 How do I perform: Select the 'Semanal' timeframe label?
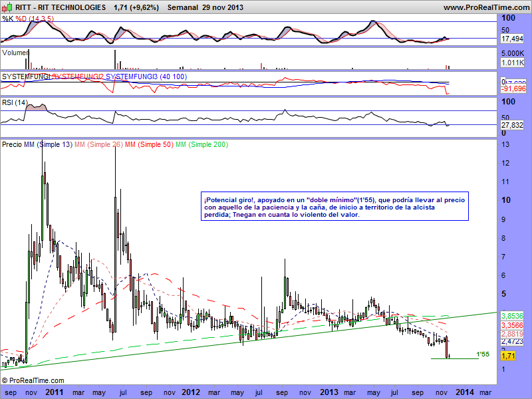coord(182,7)
